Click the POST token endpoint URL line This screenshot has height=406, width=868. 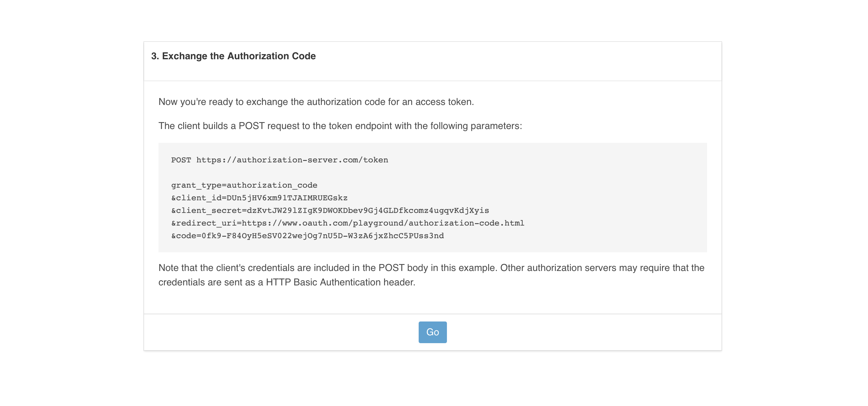point(279,160)
